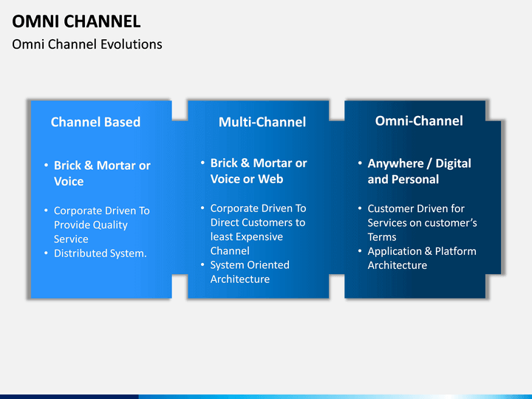The image size is (532, 399).
Task: Select Application & Platform Architecture bullet
Action: point(422,258)
